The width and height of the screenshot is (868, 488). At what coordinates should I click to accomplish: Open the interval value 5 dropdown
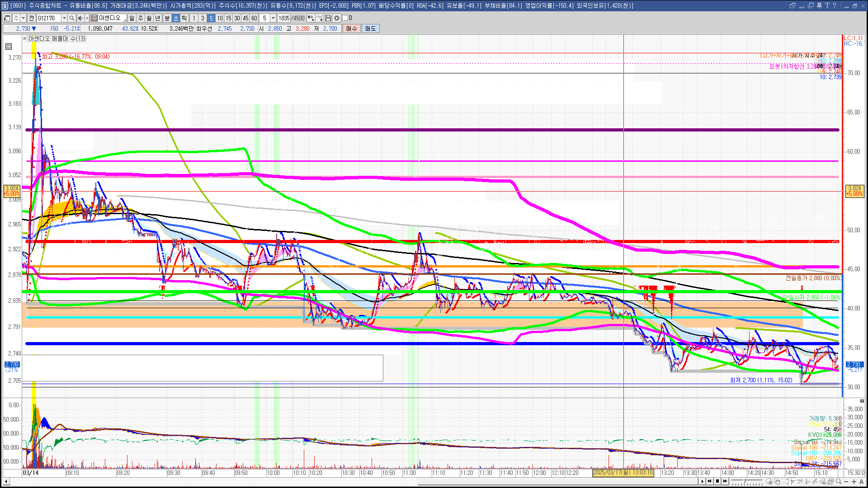[x=273, y=18]
